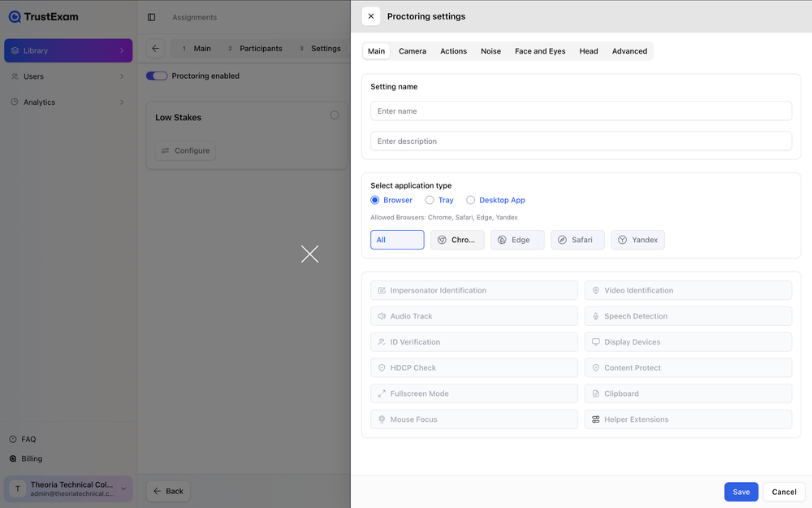Enable the Mouse Focus option
Viewport: 812px width, 508px height.
[474, 419]
